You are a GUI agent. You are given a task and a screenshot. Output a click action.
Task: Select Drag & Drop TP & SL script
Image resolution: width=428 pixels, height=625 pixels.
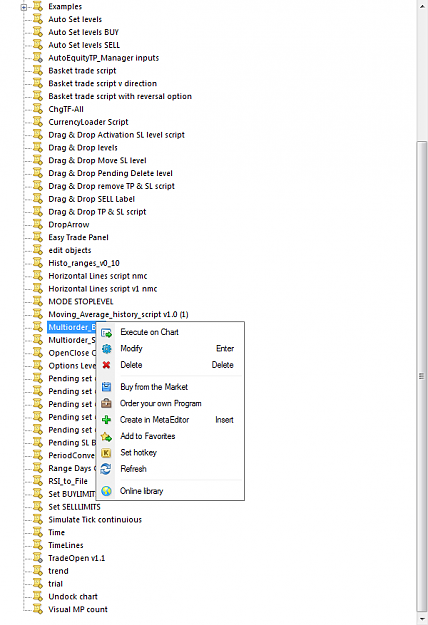(97, 212)
